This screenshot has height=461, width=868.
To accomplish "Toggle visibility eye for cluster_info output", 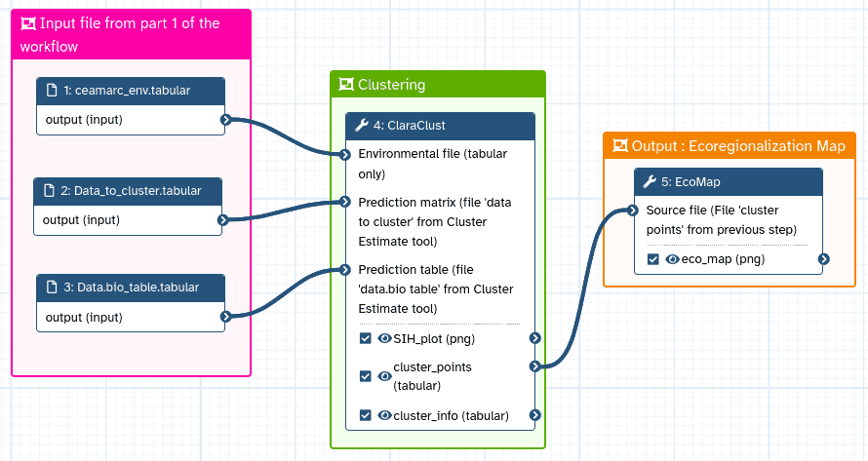I will pos(384,415).
